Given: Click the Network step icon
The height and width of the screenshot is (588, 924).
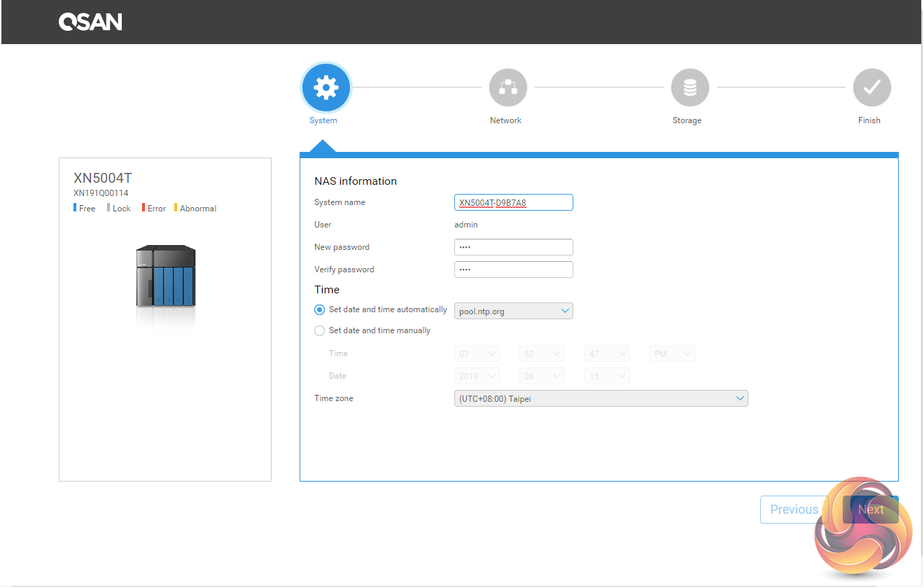Looking at the screenshot, I should (507, 87).
